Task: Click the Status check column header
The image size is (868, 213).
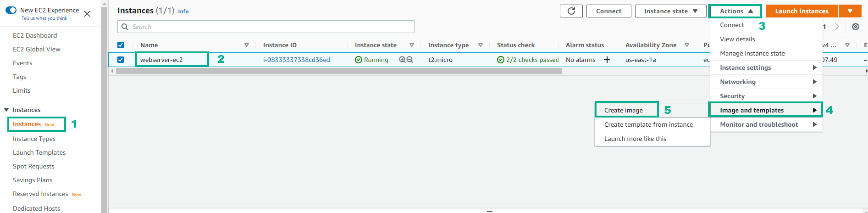Action: click(x=516, y=45)
